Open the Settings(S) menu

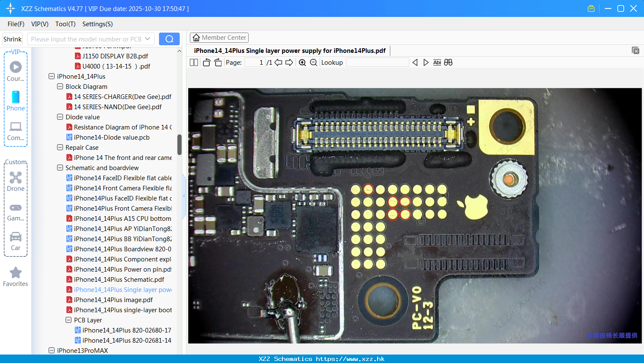[x=98, y=24]
